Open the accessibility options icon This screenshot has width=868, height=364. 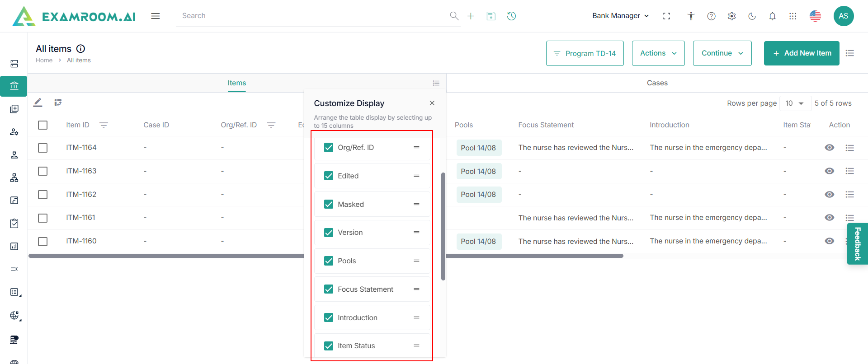point(691,16)
